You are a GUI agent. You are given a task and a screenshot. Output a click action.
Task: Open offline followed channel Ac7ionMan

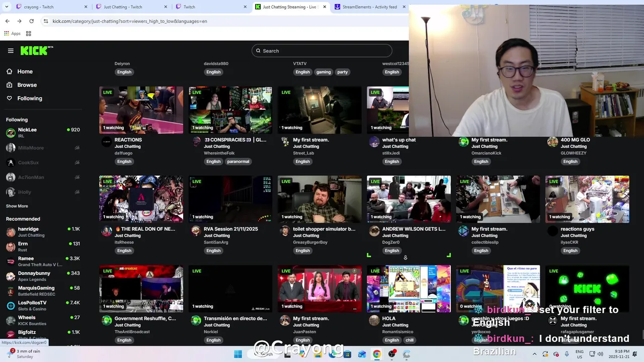[x=43, y=177]
